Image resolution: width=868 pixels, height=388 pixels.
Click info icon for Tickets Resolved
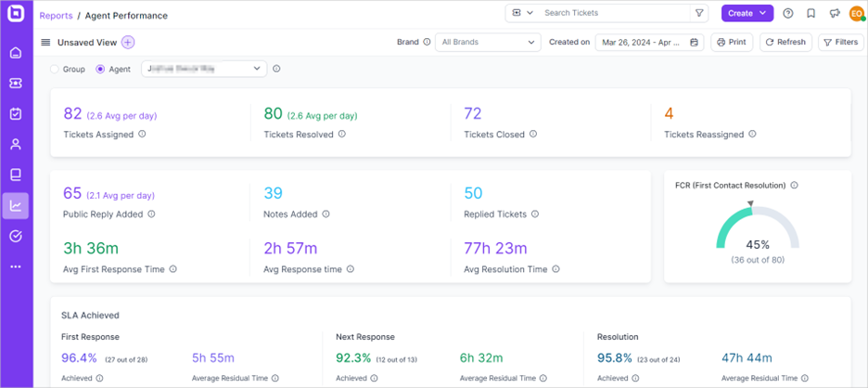click(x=341, y=135)
